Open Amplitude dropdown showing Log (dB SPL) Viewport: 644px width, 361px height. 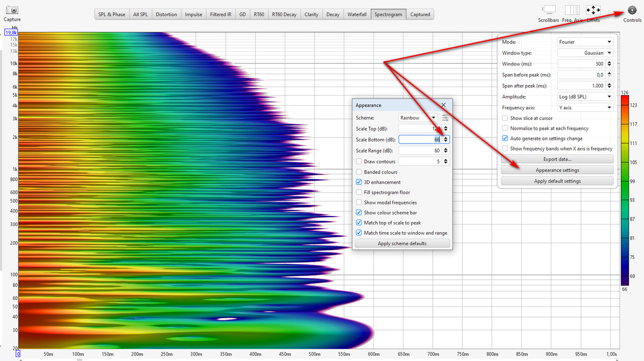click(x=585, y=97)
